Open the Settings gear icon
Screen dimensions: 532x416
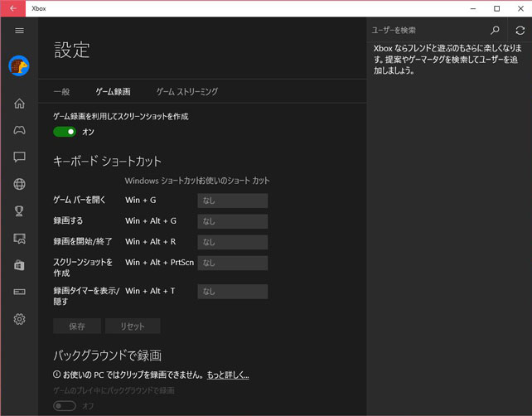[19, 319]
